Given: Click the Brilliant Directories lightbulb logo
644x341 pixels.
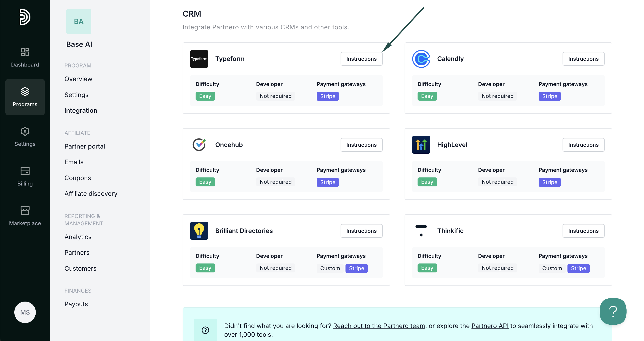Looking at the screenshot, I should click(x=199, y=231).
